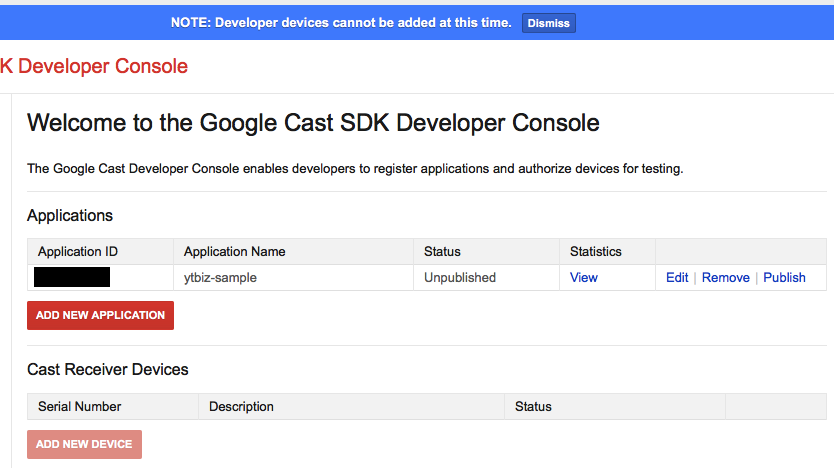Click Add New Application button

click(x=101, y=315)
